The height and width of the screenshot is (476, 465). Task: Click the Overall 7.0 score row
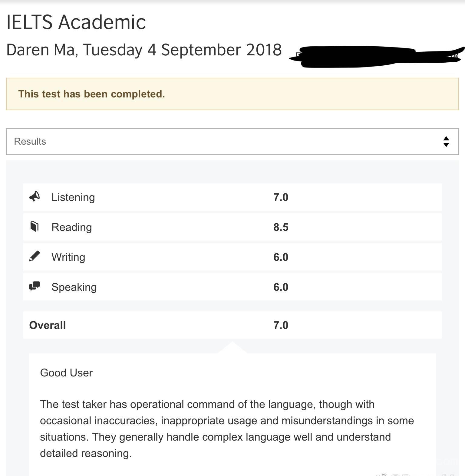(232, 325)
